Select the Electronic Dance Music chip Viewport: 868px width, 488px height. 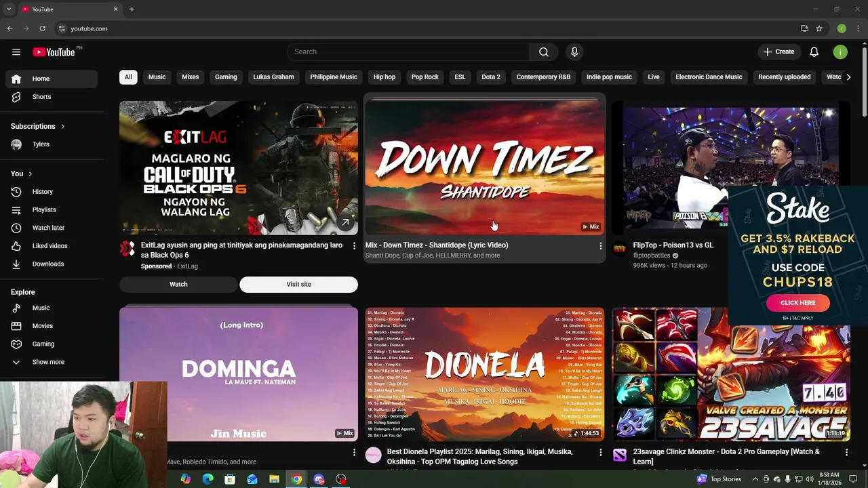tap(709, 77)
